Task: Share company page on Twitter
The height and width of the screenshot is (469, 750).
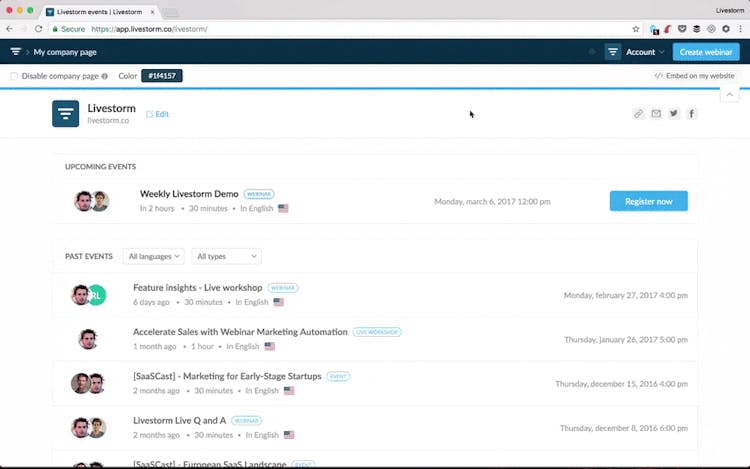Action: pyautogui.click(x=674, y=114)
